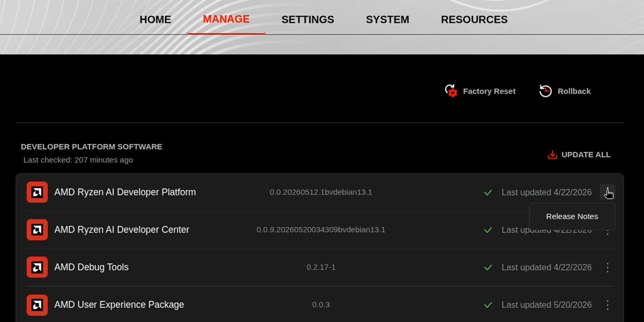Click Last updated 4/22/2026 on Debug Tools row
The width and height of the screenshot is (644, 322).
tap(547, 267)
